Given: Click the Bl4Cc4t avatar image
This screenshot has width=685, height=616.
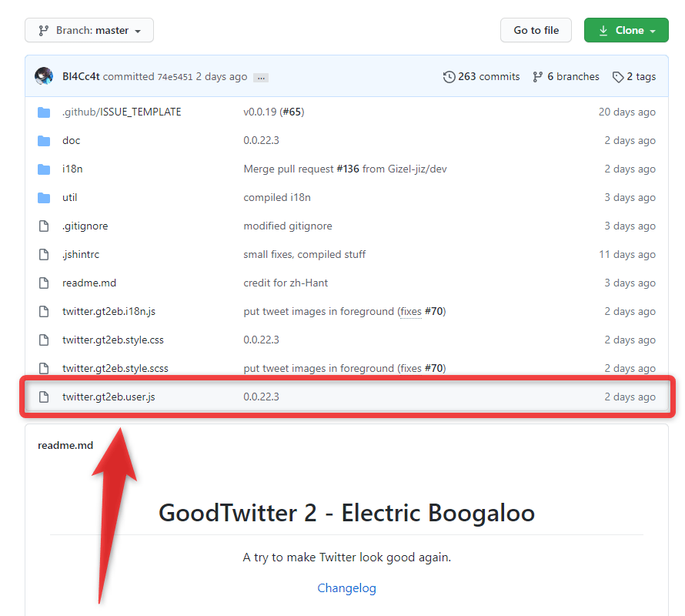Looking at the screenshot, I should [x=44, y=76].
